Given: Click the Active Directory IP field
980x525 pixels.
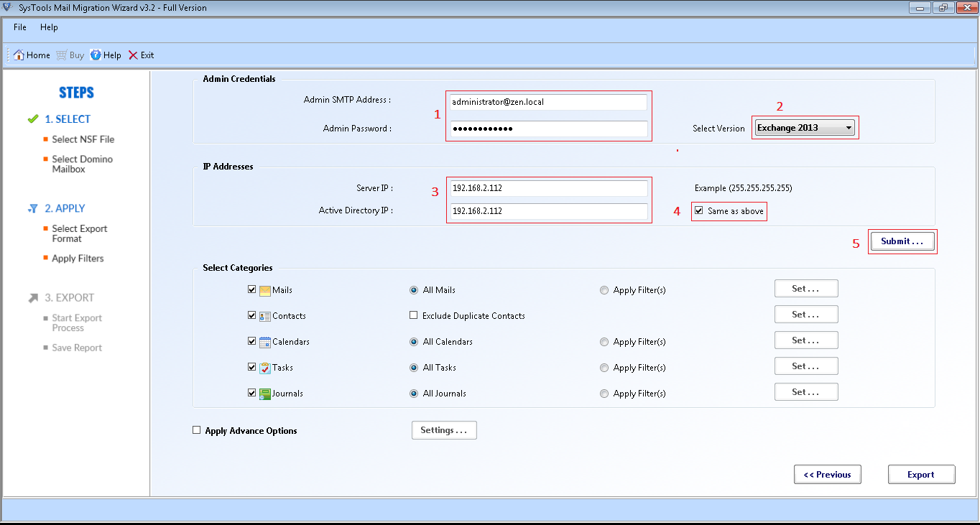Looking at the screenshot, I should tap(549, 211).
